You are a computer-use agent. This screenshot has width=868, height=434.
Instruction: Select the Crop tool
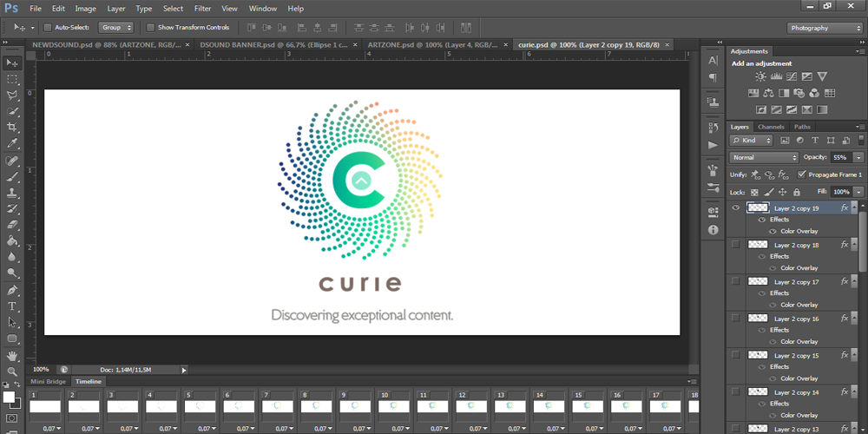[13, 128]
